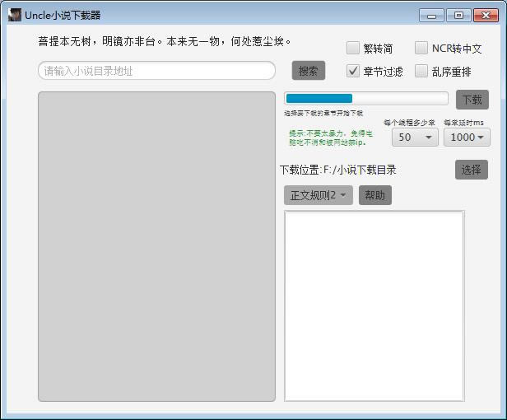Click the white content preview text area
The height and width of the screenshot is (420, 507).
pos(374,306)
